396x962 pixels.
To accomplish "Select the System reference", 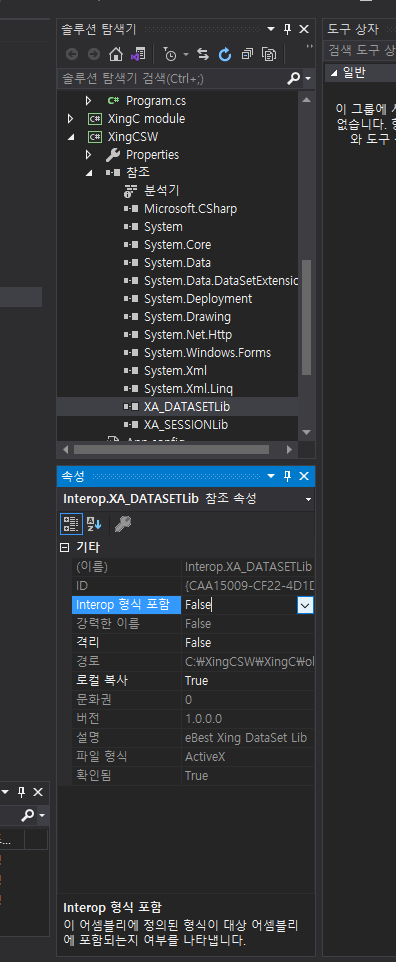I will click(163, 226).
